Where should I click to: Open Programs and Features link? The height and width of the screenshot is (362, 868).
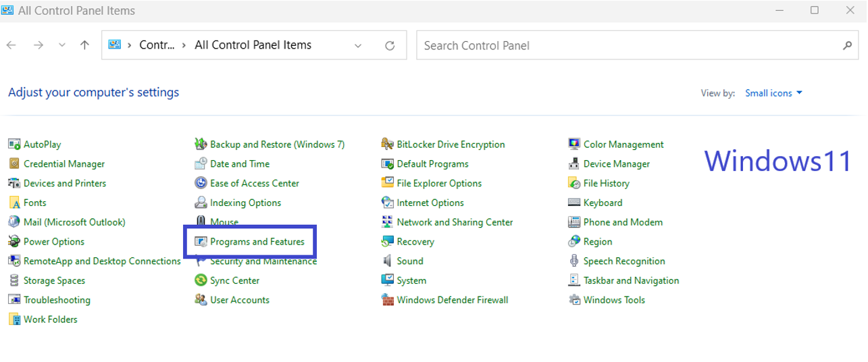(257, 242)
